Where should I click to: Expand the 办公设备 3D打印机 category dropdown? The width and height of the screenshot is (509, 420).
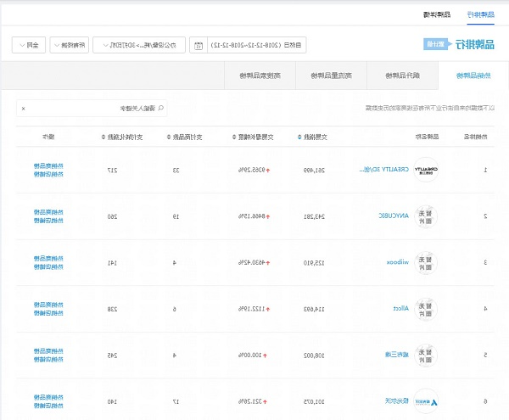pyautogui.click(x=139, y=45)
